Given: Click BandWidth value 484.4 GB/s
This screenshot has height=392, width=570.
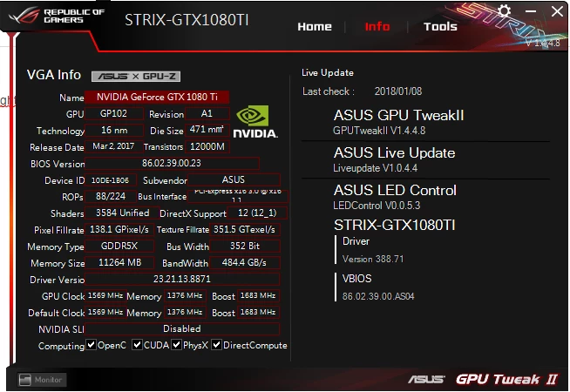Looking at the screenshot, I should pos(244,263).
